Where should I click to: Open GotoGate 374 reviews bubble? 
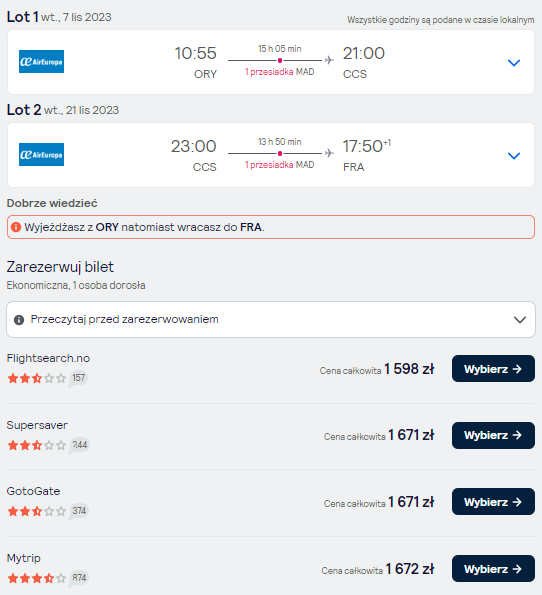point(79,511)
